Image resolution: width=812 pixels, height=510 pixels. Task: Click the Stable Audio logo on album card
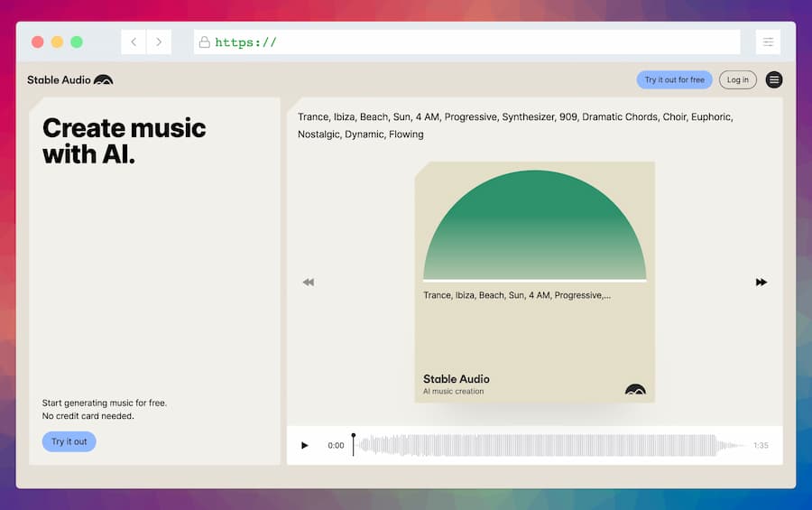pos(635,389)
